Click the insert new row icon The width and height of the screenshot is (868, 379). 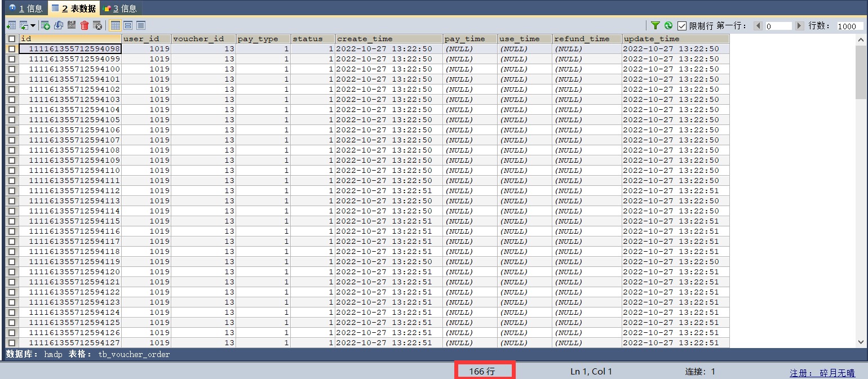point(46,25)
